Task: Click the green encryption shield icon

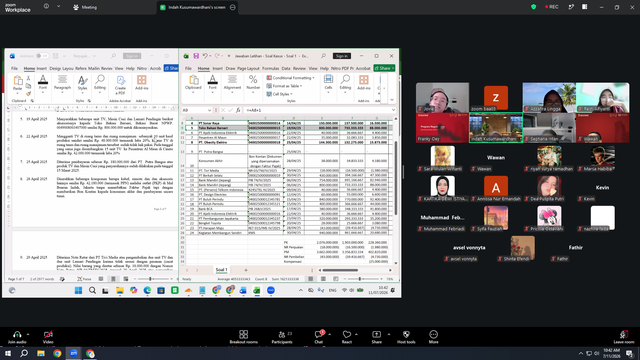Action: (x=533, y=7)
